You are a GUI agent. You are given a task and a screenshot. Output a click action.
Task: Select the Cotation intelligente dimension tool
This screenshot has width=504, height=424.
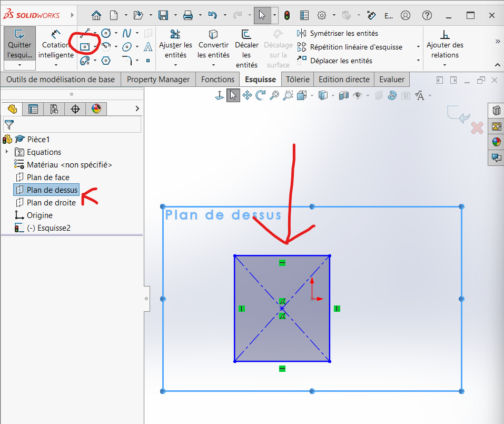56,44
